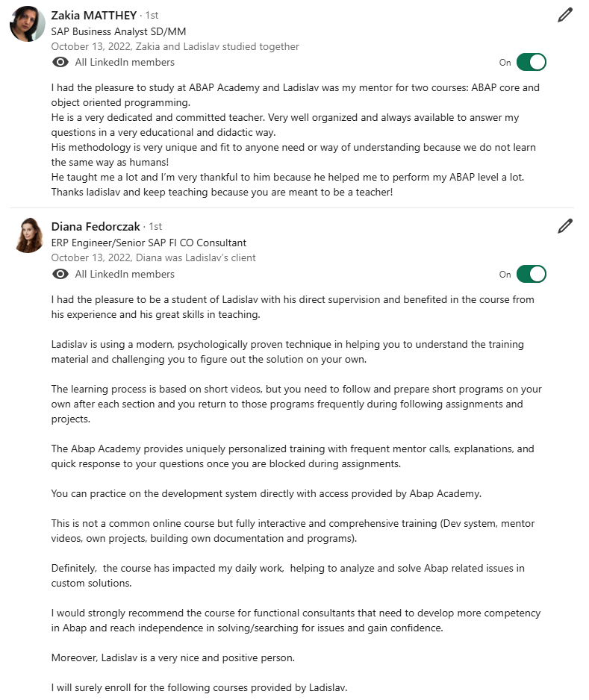Click eye visibility icon on Diana's recommendation

pyautogui.click(x=60, y=274)
